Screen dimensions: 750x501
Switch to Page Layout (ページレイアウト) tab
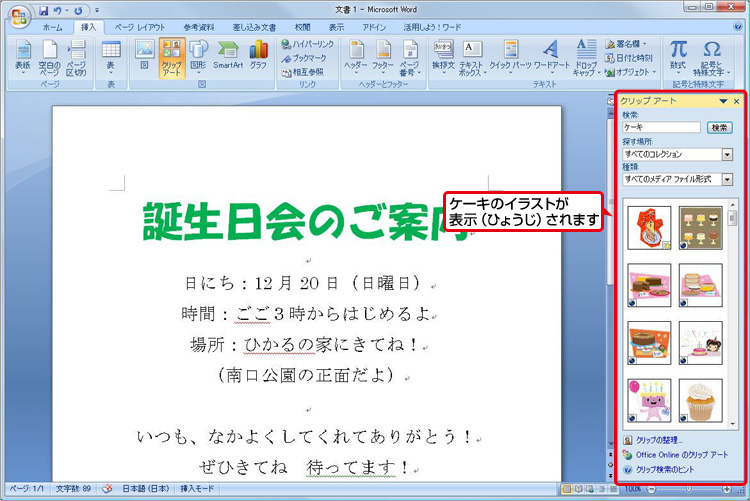140,27
